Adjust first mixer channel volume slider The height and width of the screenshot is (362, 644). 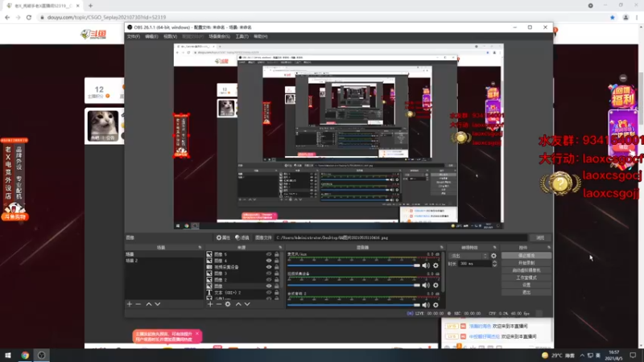coord(353,265)
